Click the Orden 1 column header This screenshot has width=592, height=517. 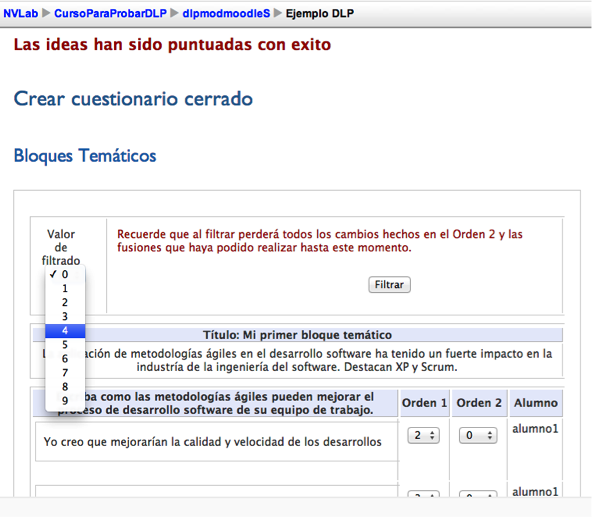pos(425,403)
